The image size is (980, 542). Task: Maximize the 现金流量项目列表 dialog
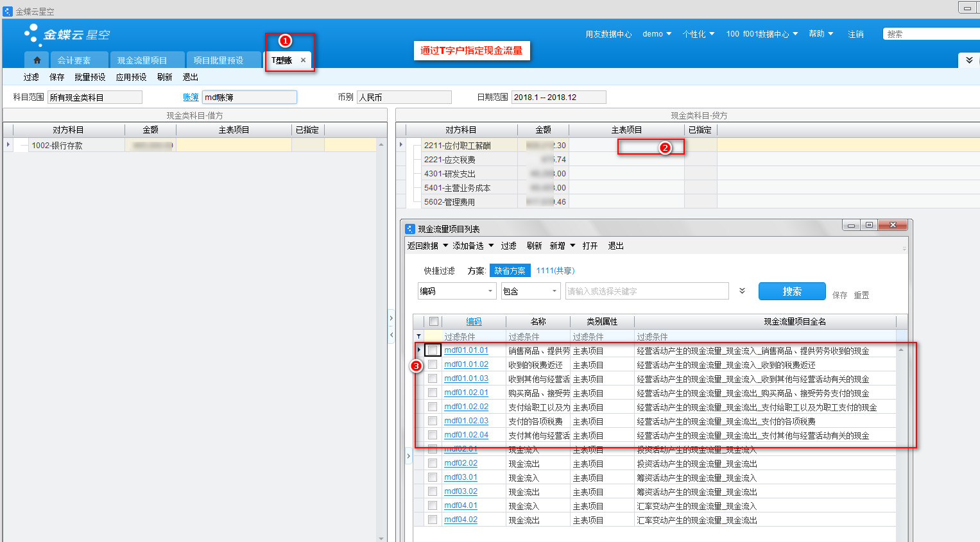pos(869,225)
